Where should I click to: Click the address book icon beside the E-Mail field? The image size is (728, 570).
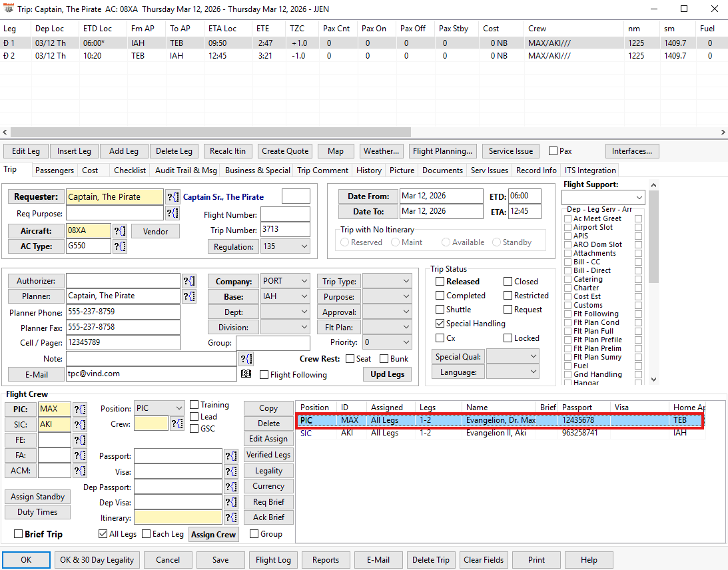(246, 374)
